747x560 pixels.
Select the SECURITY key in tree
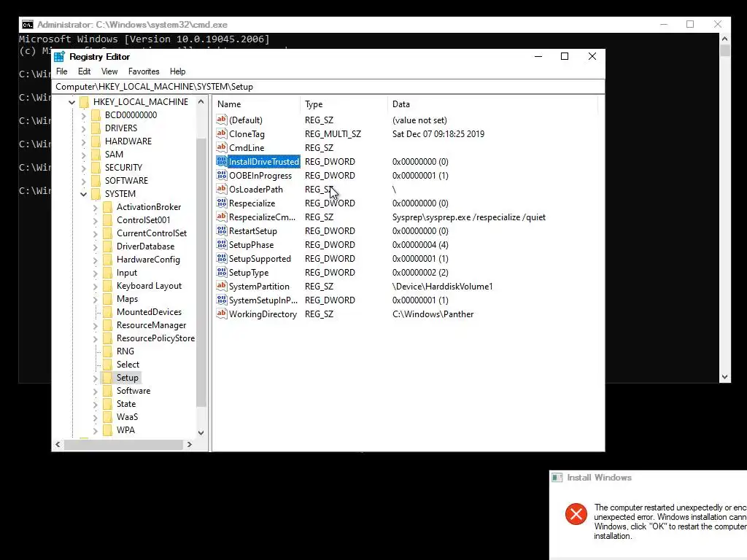123,168
